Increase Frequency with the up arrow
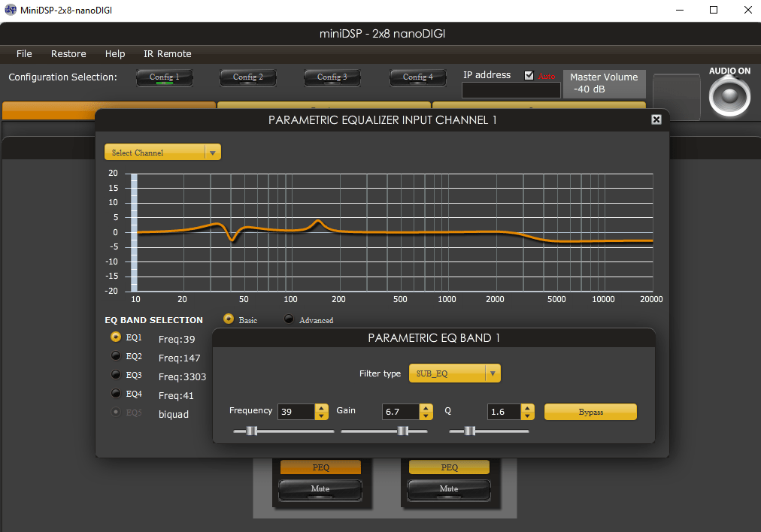 [321, 408]
